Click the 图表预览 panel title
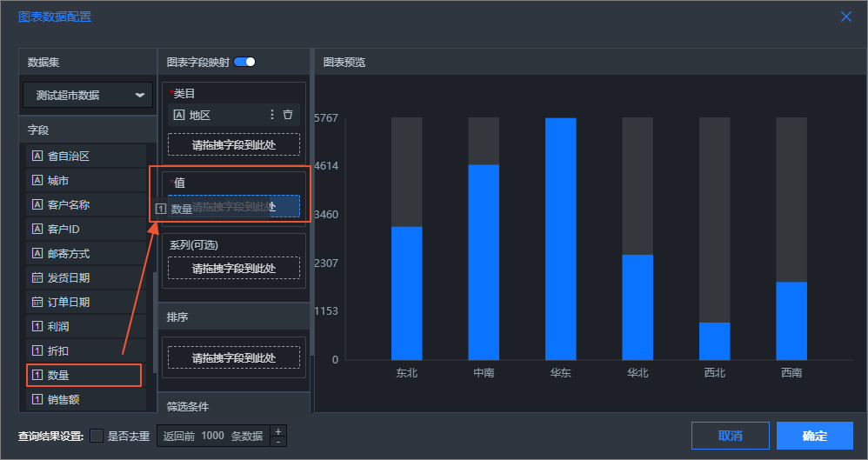 coord(344,62)
